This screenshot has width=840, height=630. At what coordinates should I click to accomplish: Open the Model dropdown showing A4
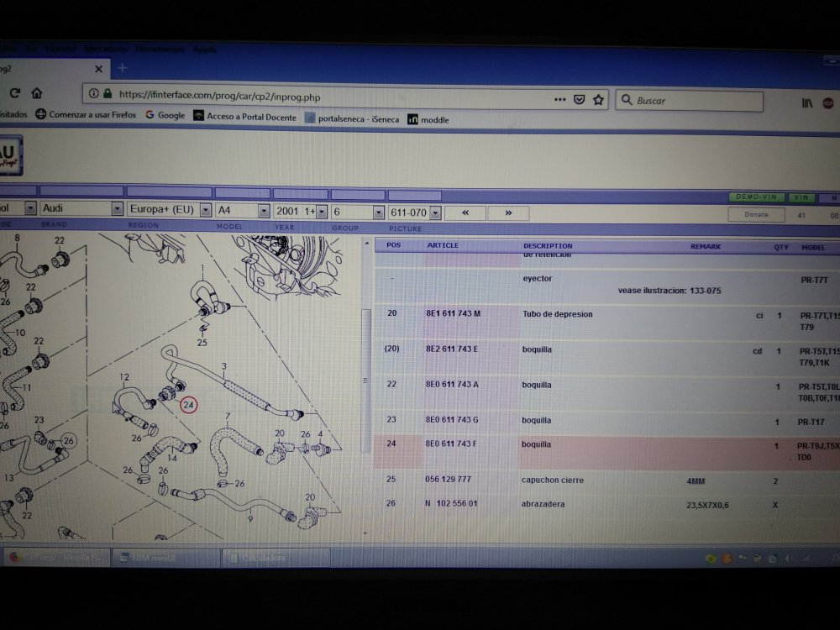(242, 211)
